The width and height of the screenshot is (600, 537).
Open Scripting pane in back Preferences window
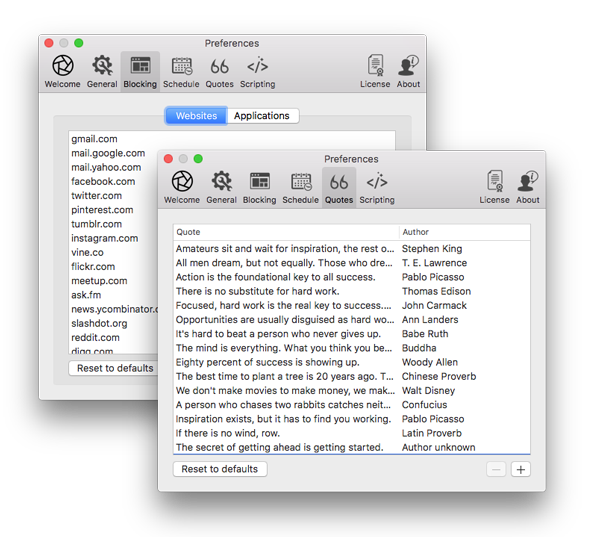tap(258, 72)
